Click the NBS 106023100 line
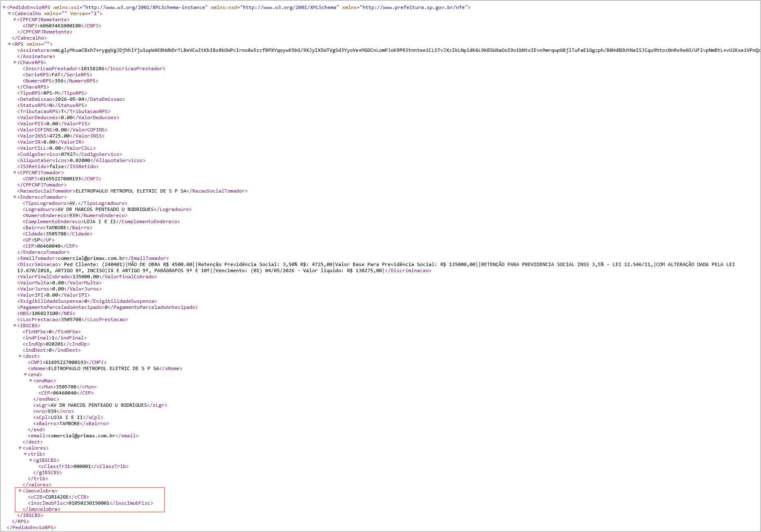This screenshot has width=761, height=532. point(46,313)
